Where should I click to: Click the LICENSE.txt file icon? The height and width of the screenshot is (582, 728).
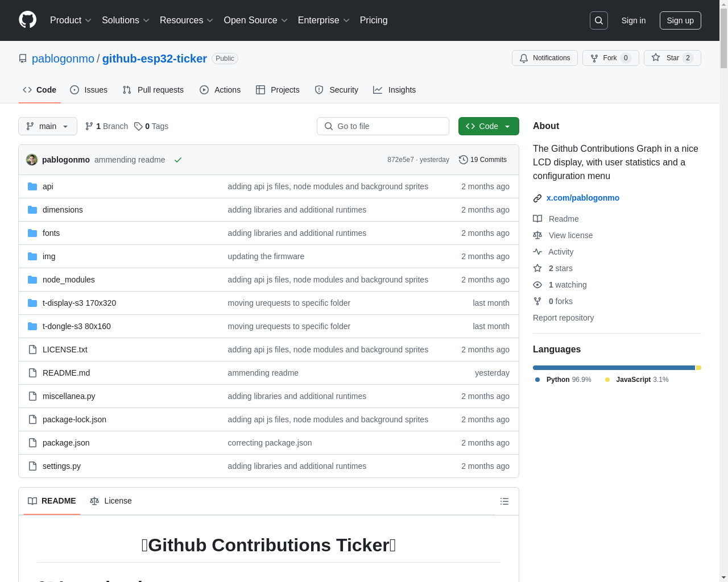click(32, 350)
